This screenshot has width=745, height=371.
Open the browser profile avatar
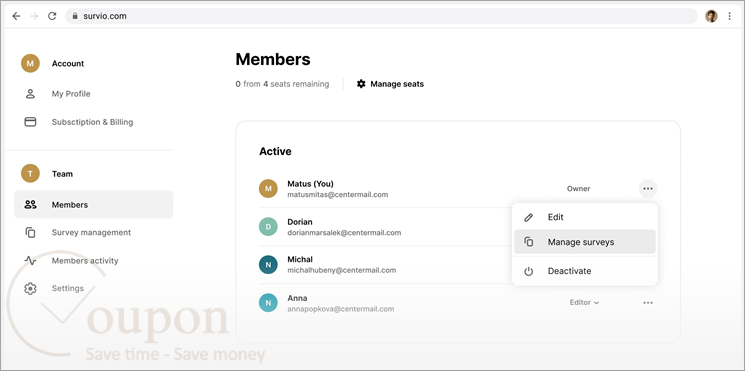pyautogui.click(x=711, y=16)
